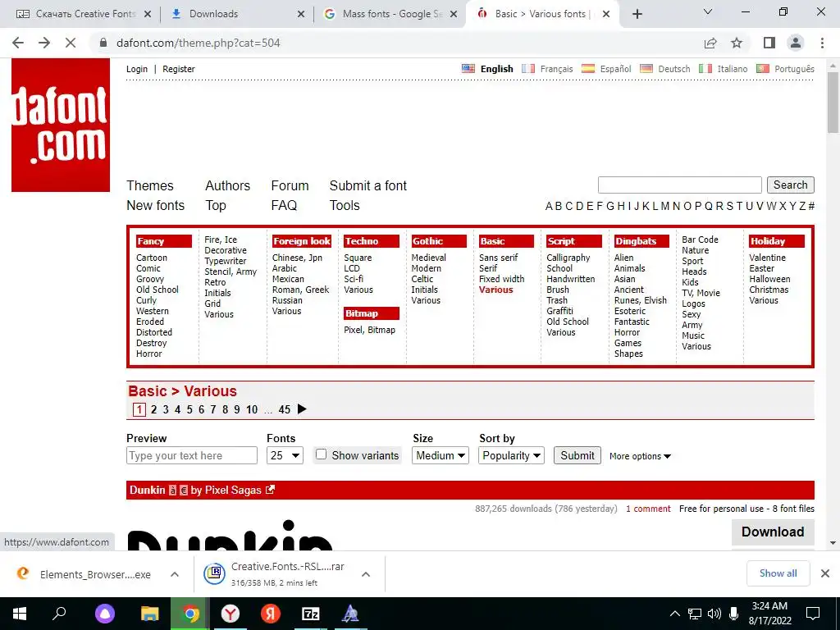
Task: Open Pixel Sagas external link icon
Action: 271,490
